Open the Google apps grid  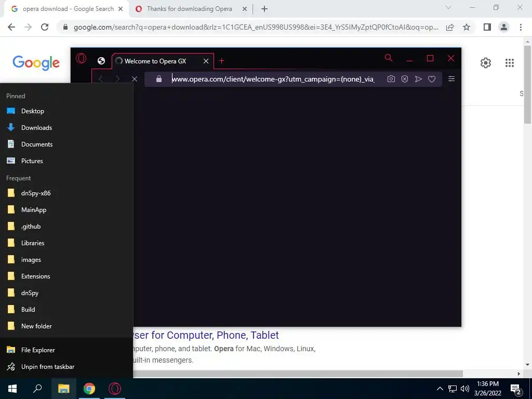click(510, 63)
